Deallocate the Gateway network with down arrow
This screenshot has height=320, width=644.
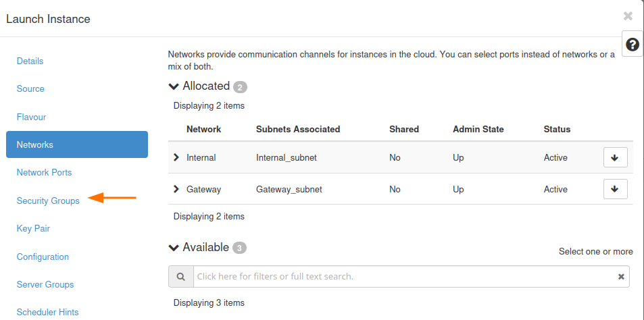(615, 189)
